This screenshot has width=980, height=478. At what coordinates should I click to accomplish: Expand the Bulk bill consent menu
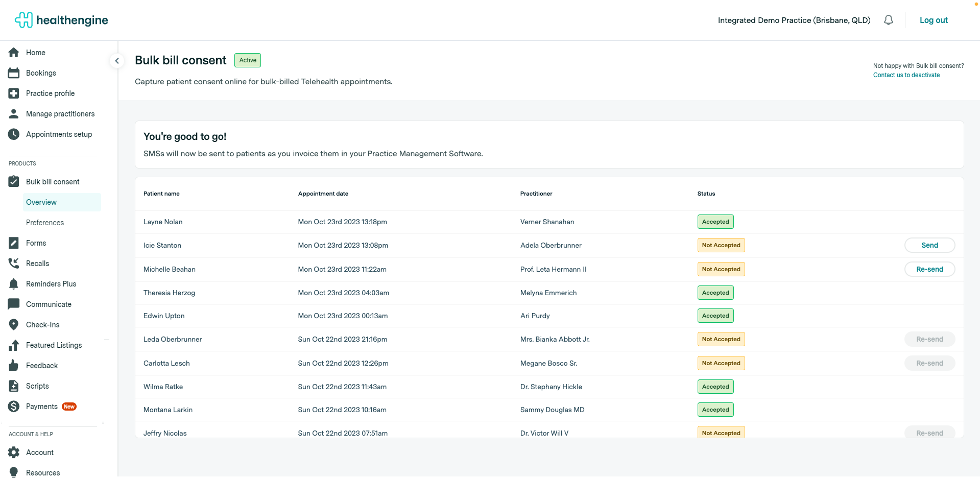(53, 182)
